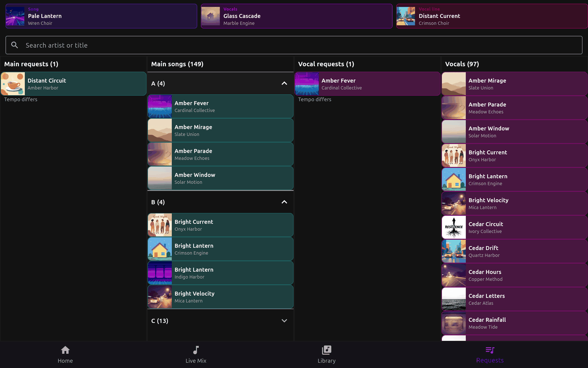This screenshot has height=368, width=588.
Task: Select Bright Lantern by Indigo Harbor
Action: click(x=220, y=273)
